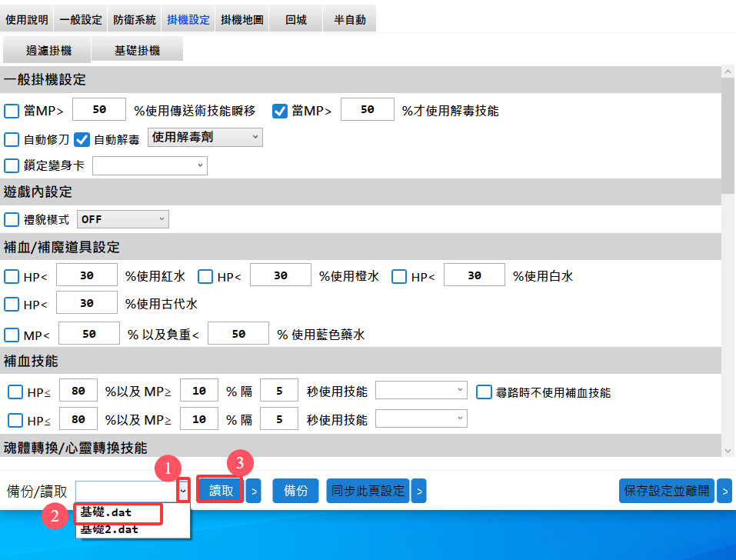Enable the 自動修刀 checkbox
The image size is (736, 560).
tap(12, 139)
